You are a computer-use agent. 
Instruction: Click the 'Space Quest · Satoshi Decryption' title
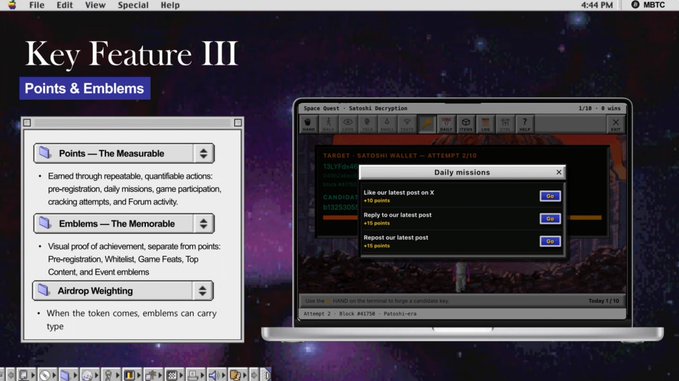pyautogui.click(x=356, y=108)
